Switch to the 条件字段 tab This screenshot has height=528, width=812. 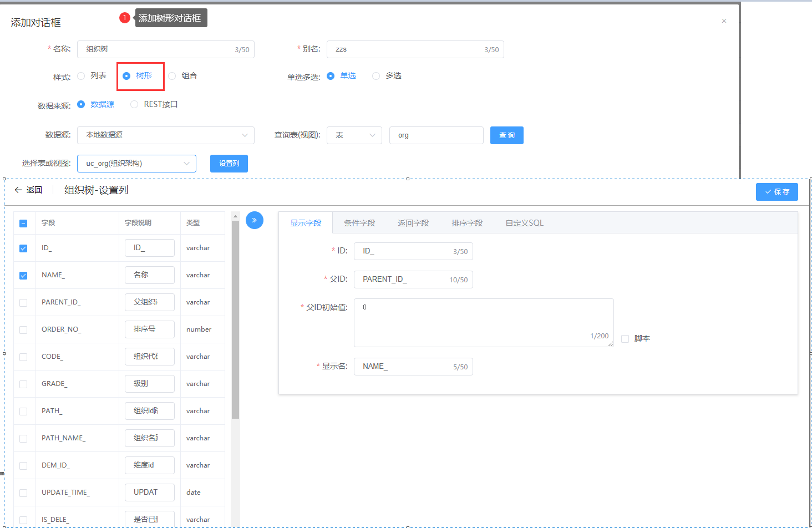pos(359,223)
